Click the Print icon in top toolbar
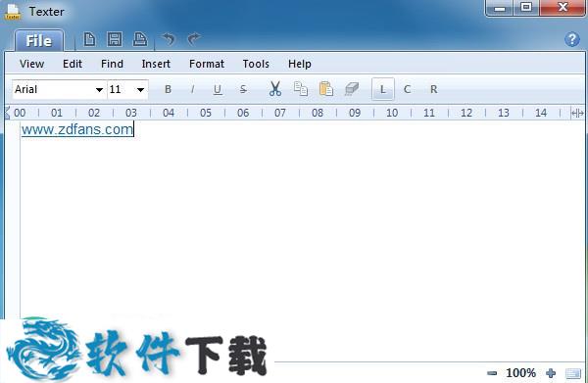The width and height of the screenshot is (588, 383). point(140,39)
